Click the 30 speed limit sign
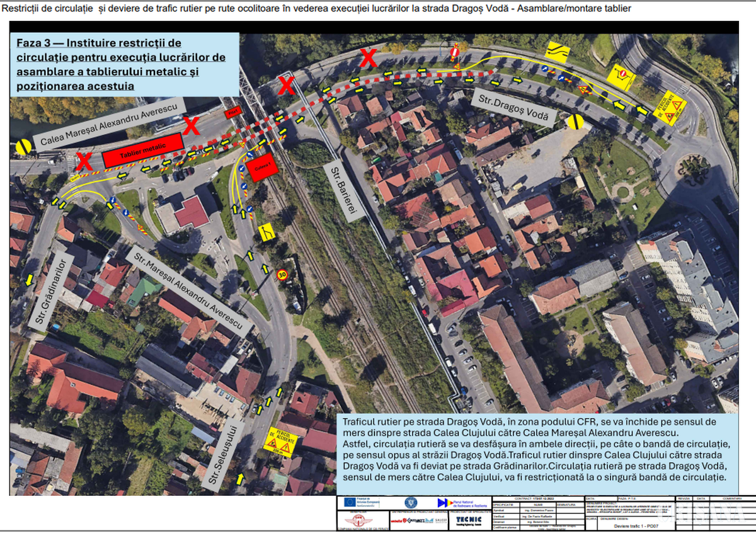The width and height of the screenshot is (756, 533). (x=282, y=274)
